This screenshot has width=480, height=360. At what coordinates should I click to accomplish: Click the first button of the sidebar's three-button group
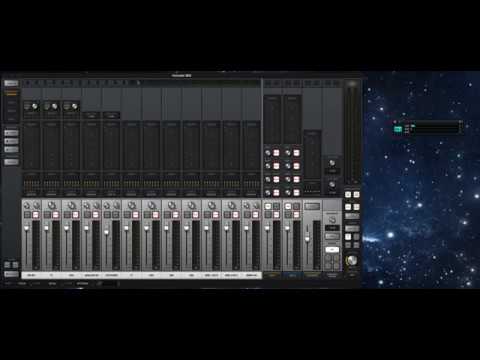tap(11, 133)
